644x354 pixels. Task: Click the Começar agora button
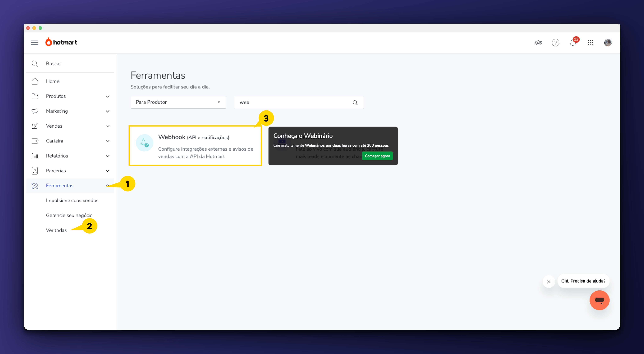[x=377, y=156]
